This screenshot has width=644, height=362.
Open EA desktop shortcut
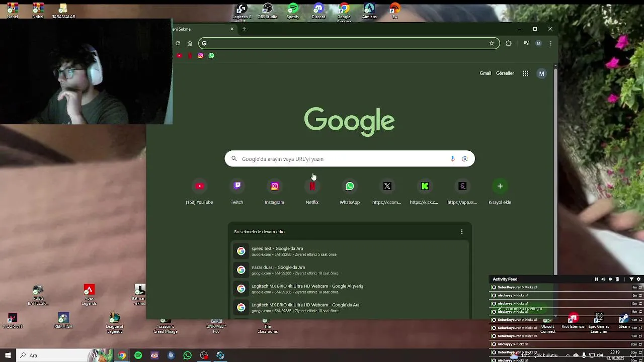click(395, 11)
